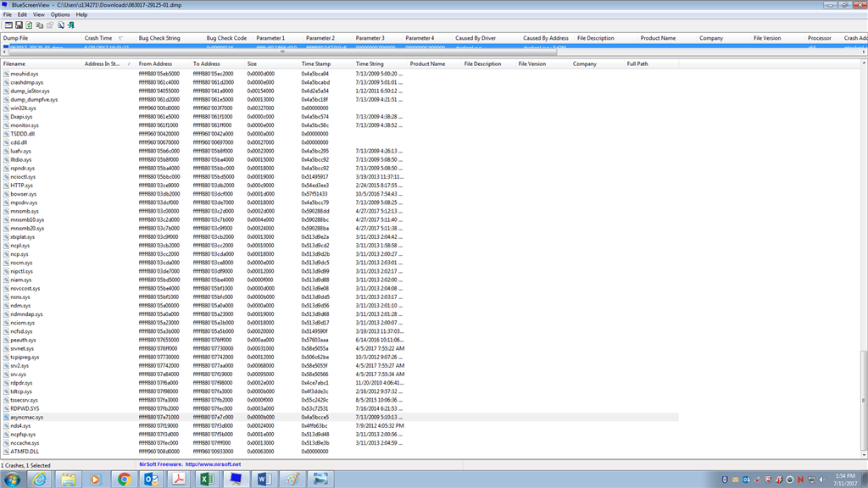Select the crashdmp.sys driver row
The width and height of the screenshot is (868, 488).
click(x=339, y=82)
